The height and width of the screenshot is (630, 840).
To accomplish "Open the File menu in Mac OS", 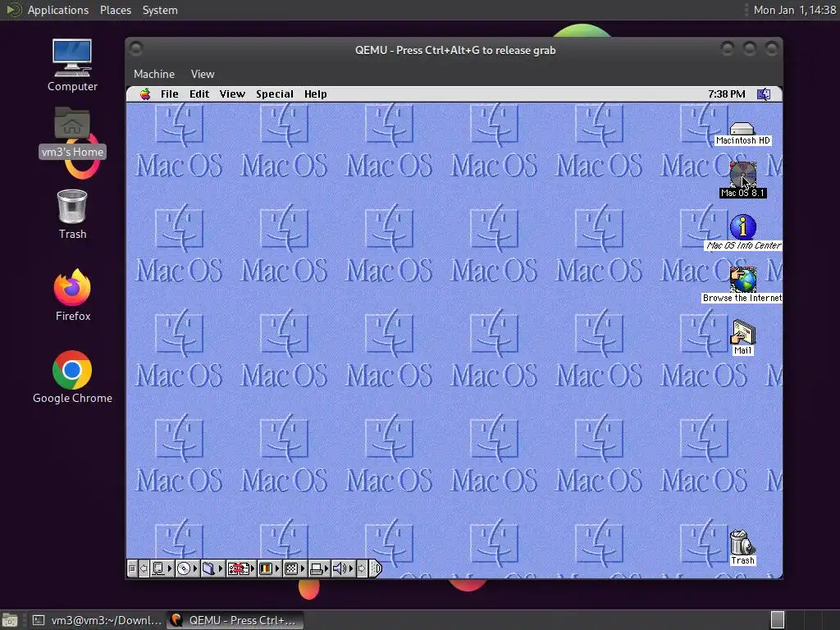I will (169, 94).
